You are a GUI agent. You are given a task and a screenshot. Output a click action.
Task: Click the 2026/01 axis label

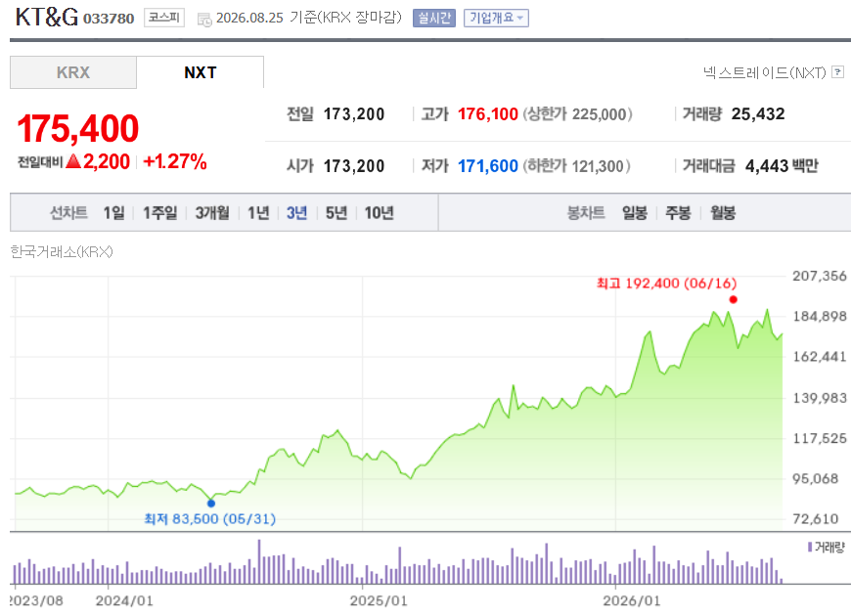coord(632,600)
